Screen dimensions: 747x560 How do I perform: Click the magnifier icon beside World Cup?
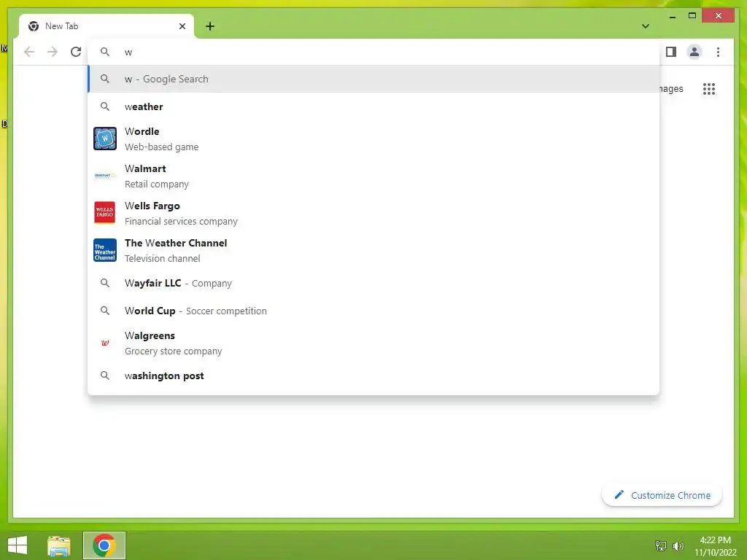(x=105, y=311)
